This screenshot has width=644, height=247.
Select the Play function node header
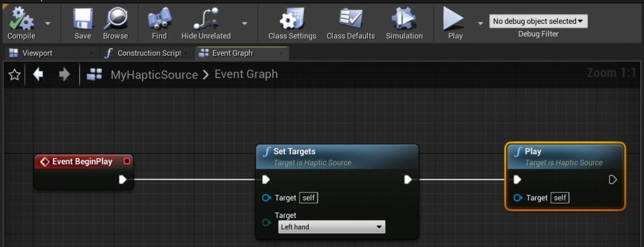coord(565,156)
